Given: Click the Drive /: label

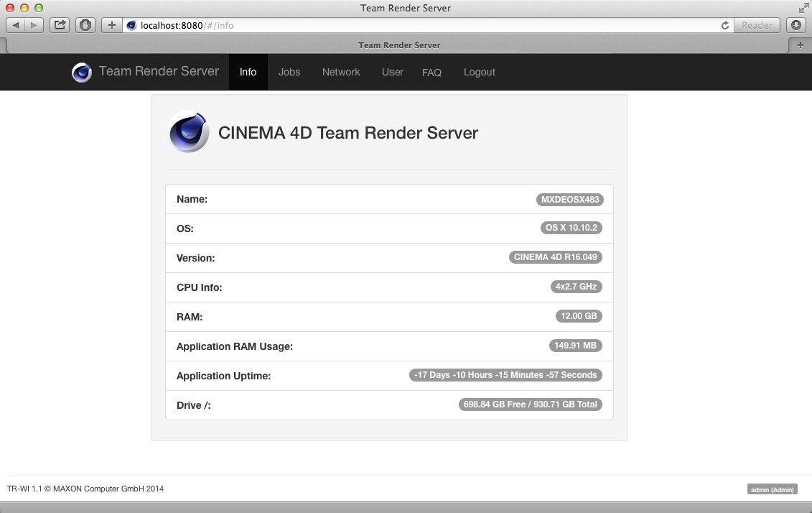Looking at the screenshot, I should click(x=194, y=405).
